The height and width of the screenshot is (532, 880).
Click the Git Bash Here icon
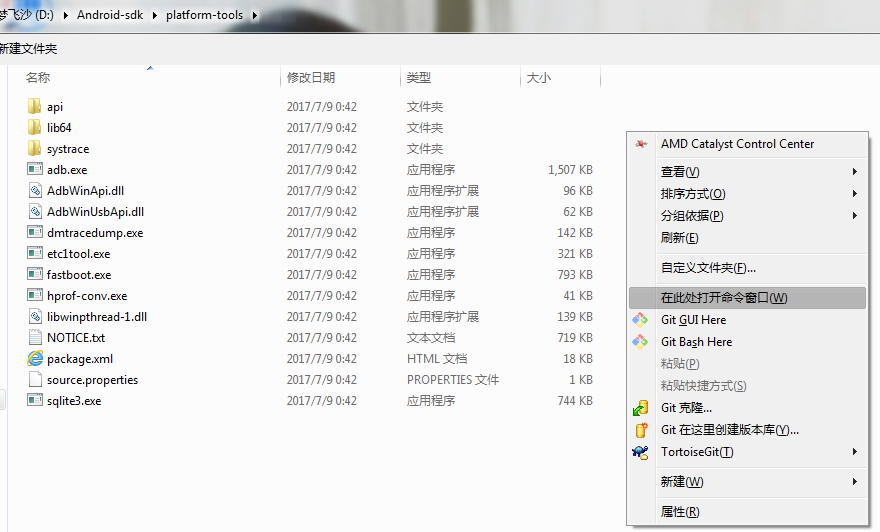point(640,342)
